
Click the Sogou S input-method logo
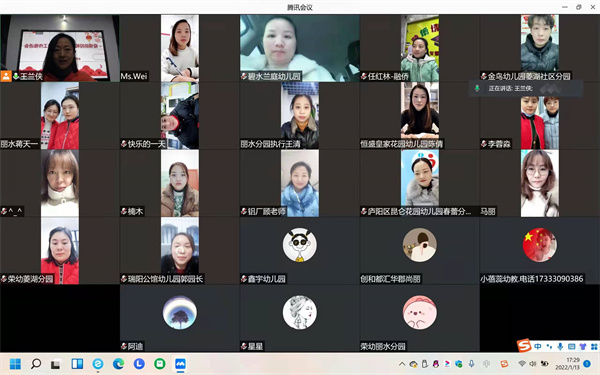[524, 346]
